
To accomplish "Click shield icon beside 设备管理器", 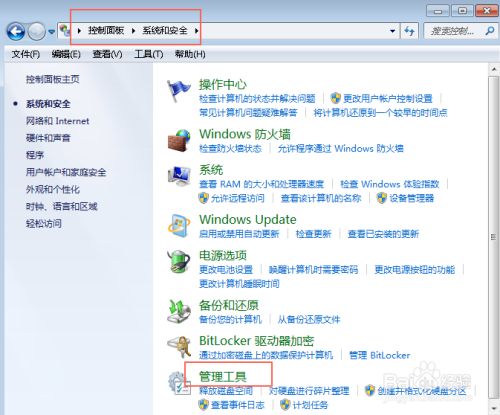I will 382,198.
